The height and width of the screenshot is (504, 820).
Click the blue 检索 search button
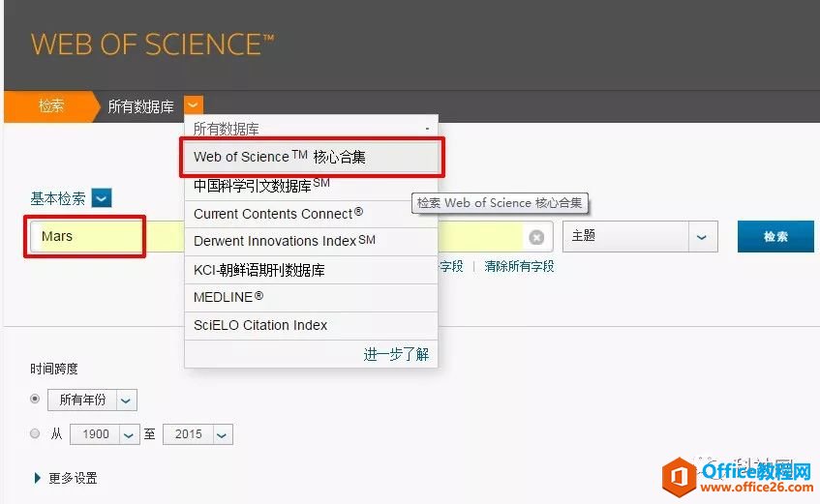(775, 236)
